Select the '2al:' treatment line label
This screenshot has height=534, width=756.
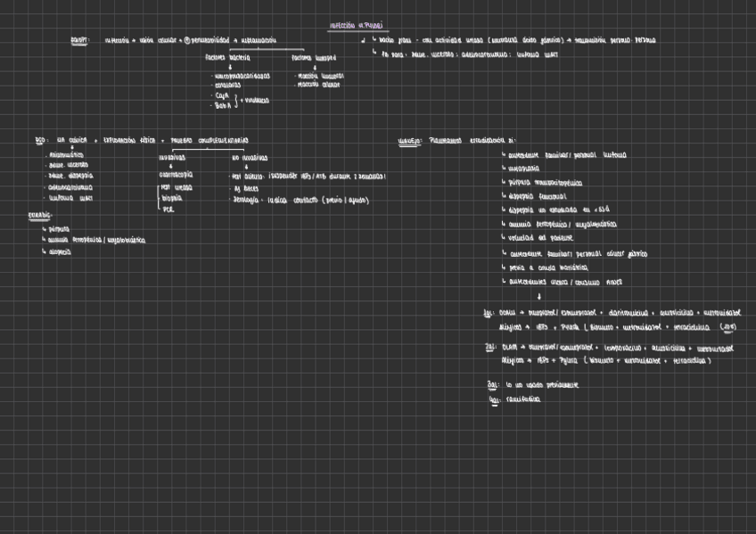[x=491, y=349]
